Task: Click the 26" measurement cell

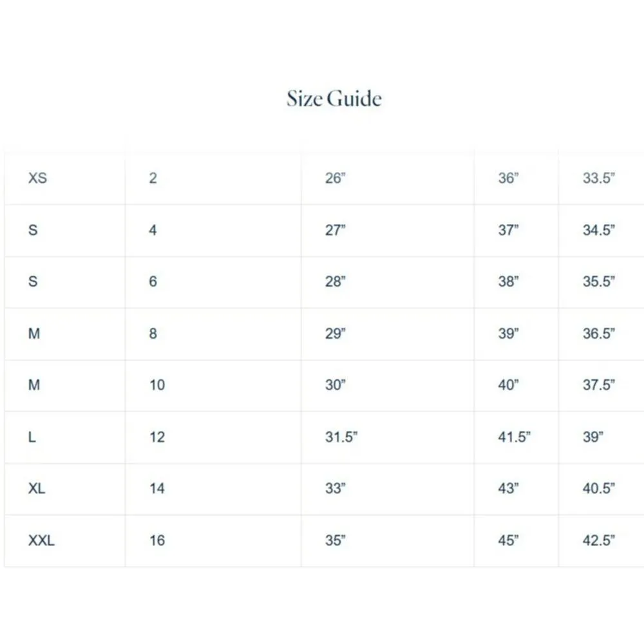Action: click(336, 178)
